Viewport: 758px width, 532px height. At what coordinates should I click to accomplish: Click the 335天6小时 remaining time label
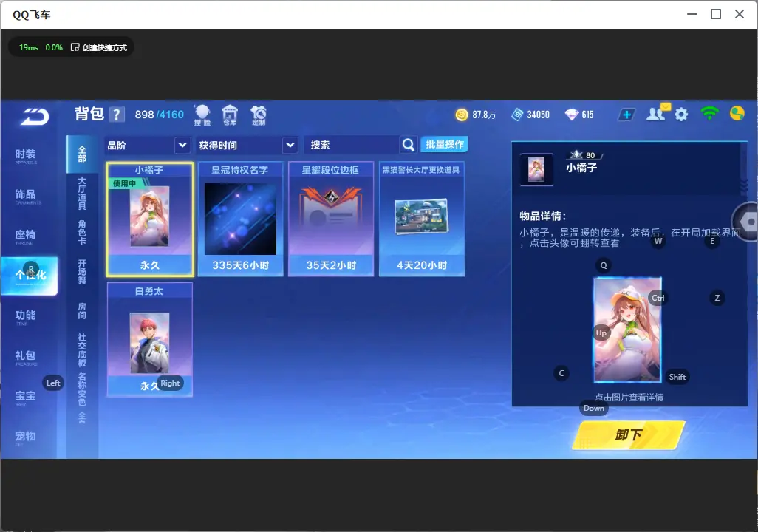[x=240, y=265]
